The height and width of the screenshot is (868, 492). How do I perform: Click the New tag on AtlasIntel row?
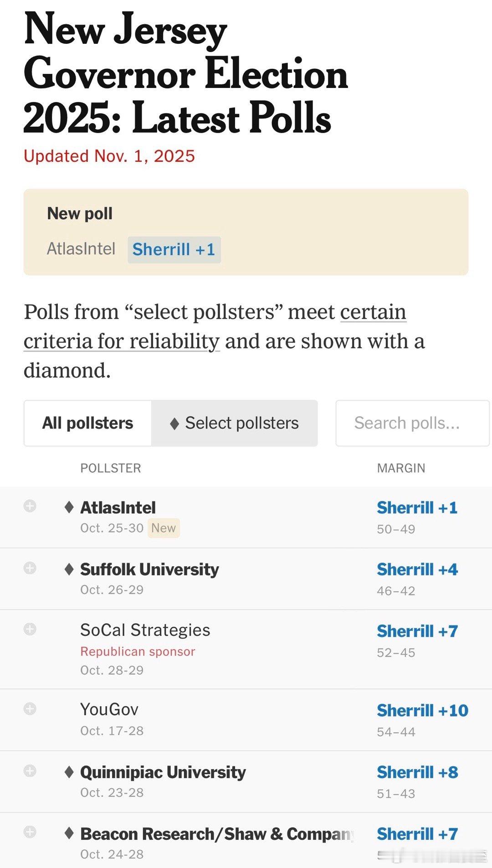[164, 528]
